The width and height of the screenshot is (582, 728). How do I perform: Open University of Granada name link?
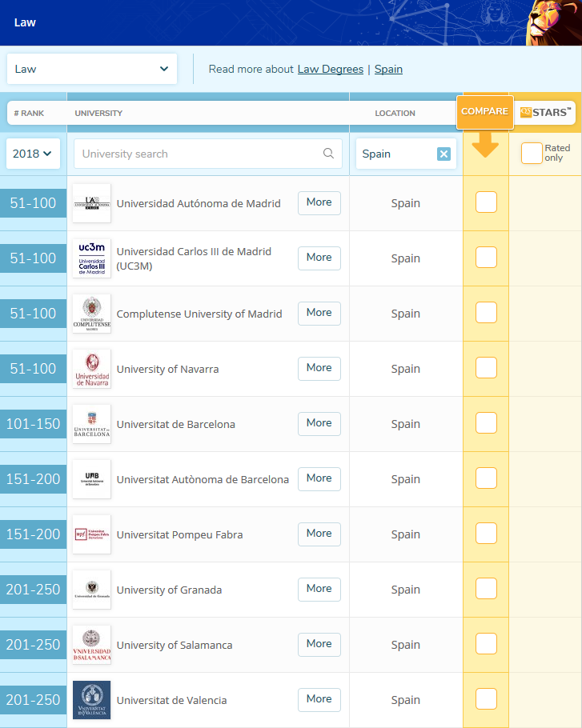169,590
